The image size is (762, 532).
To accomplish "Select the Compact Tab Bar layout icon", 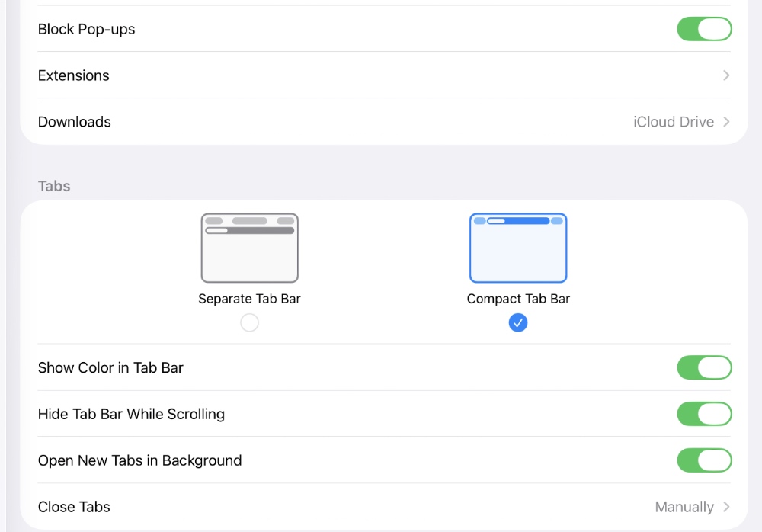I will [518, 248].
